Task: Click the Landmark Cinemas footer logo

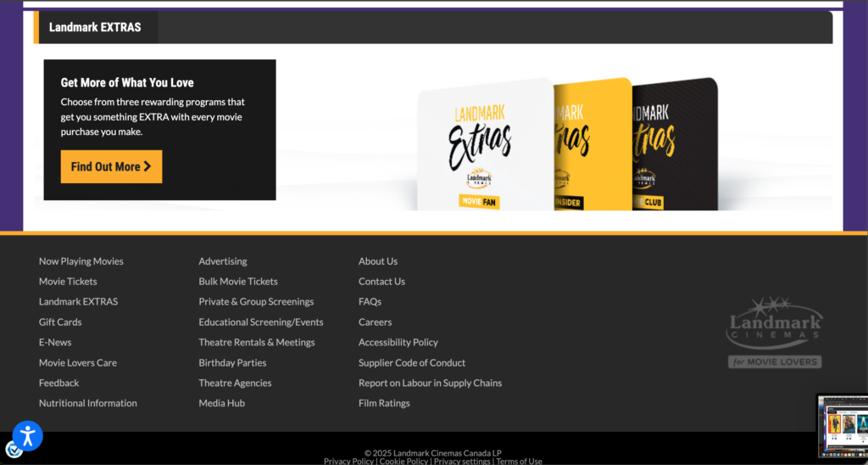Action: click(775, 332)
